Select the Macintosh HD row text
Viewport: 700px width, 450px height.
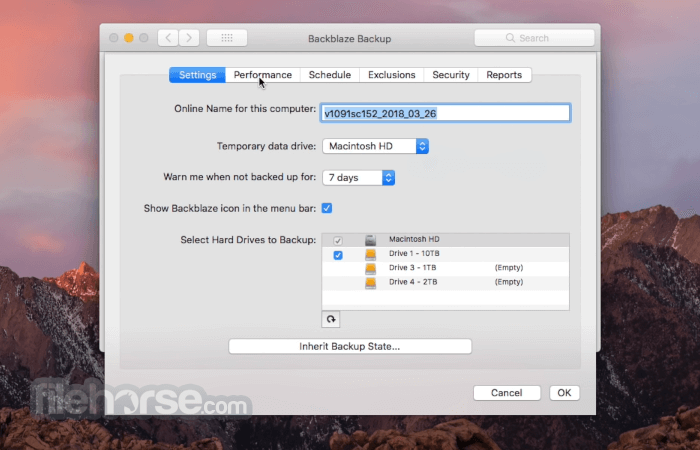point(414,239)
